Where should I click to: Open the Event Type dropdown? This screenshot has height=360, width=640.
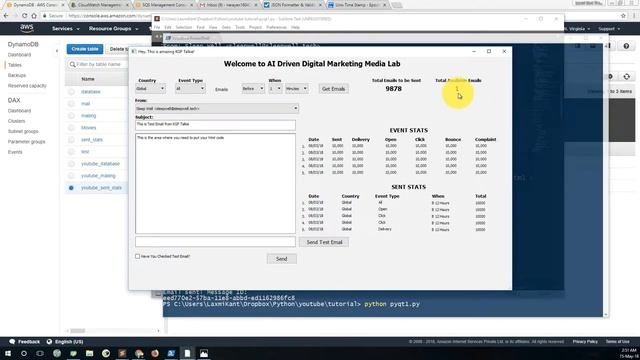[190, 89]
